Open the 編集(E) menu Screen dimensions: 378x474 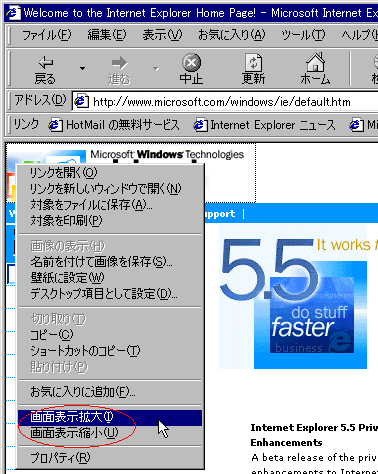click(107, 35)
